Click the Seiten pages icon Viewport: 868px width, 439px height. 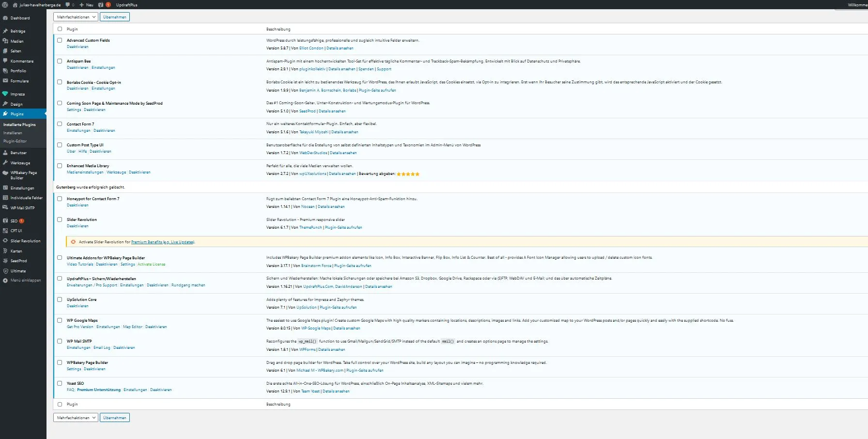[x=5, y=51]
